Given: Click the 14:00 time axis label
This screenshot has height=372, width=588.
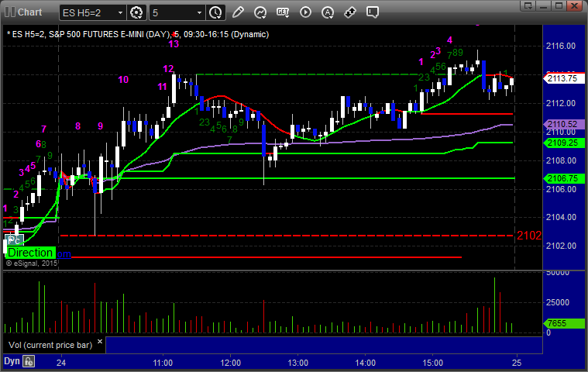Looking at the screenshot, I should point(365,363).
